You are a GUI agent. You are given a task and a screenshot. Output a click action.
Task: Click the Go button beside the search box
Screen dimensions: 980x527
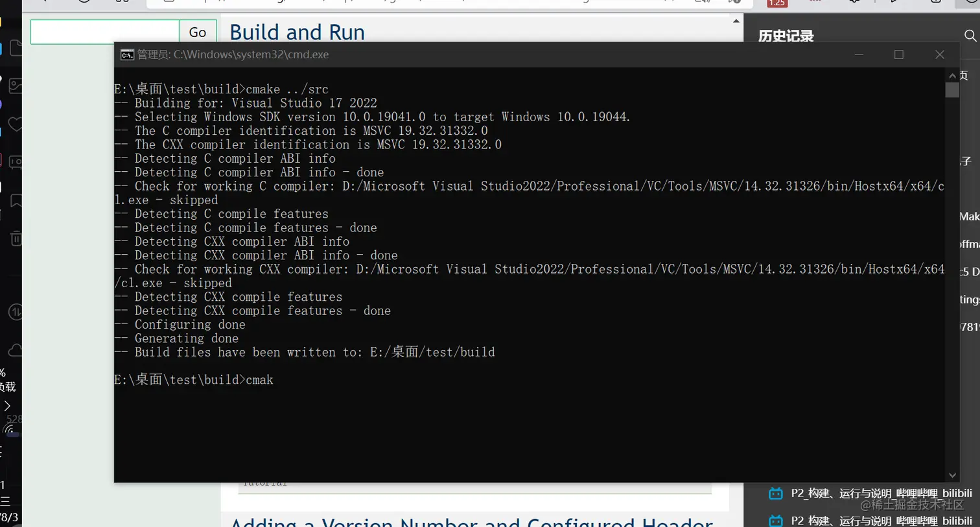[198, 32]
